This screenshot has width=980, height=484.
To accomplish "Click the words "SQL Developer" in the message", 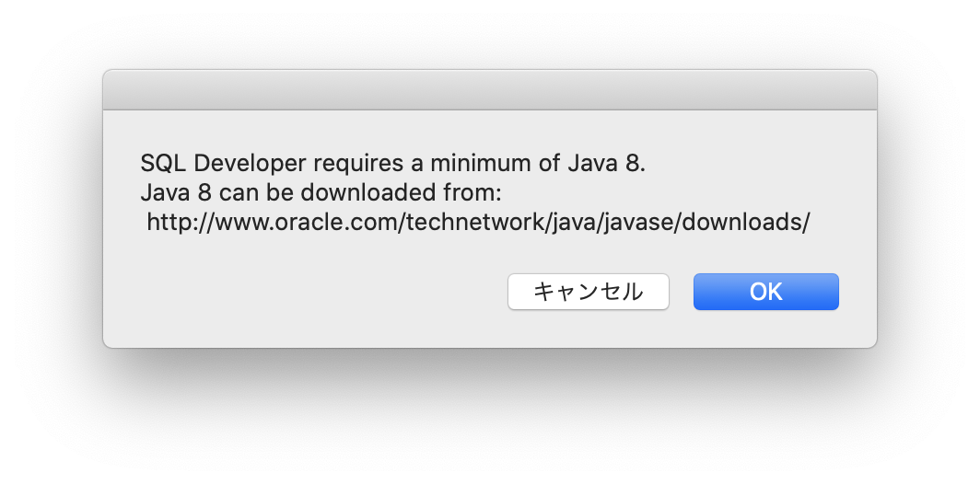I will click(223, 164).
